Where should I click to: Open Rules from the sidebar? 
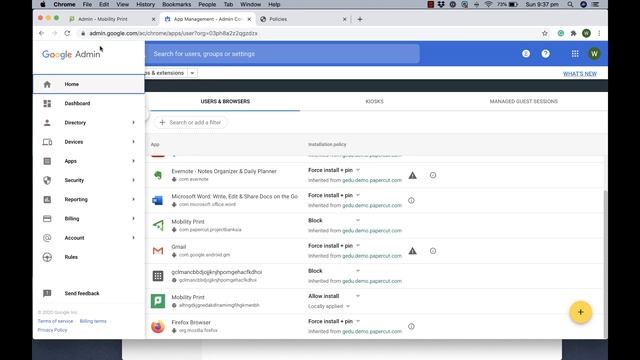tap(71, 257)
